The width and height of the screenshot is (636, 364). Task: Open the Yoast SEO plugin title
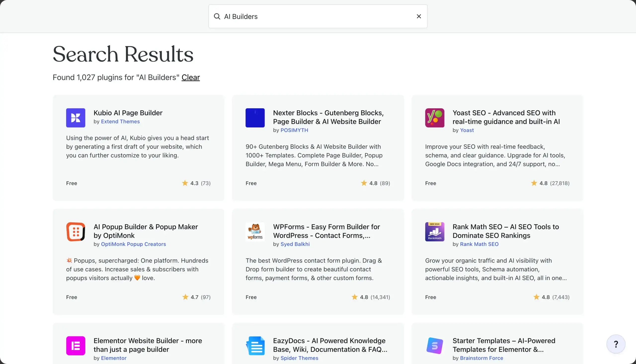coord(506,117)
